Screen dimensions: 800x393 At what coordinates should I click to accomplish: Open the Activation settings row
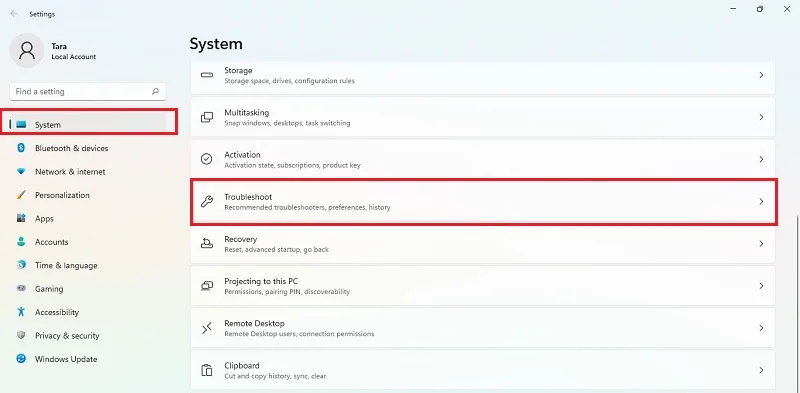[x=483, y=159]
